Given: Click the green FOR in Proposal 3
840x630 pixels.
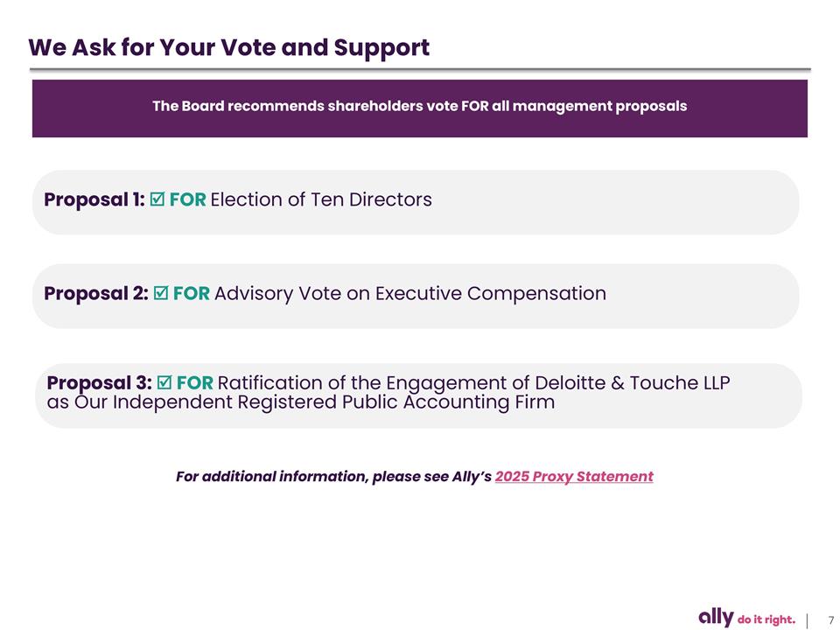Looking at the screenshot, I should (x=195, y=383).
